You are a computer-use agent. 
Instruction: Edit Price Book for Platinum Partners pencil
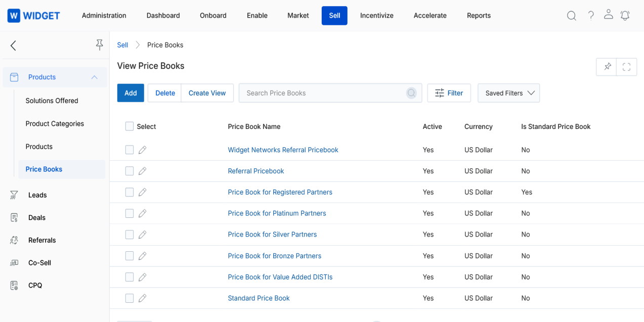[142, 213]
